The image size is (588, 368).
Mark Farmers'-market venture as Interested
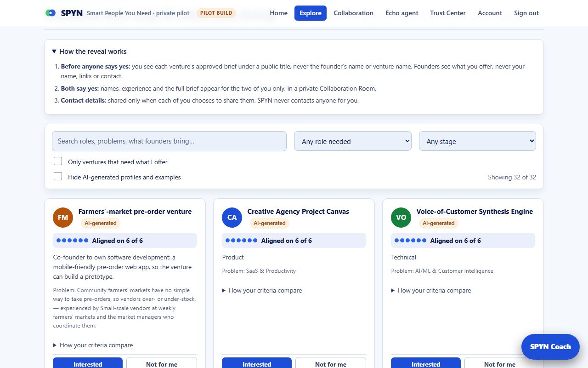pos(88,363)
